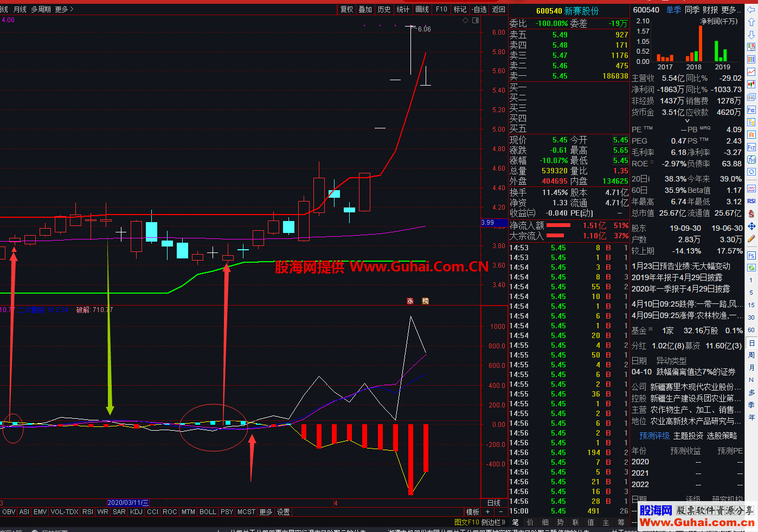Click the 2020/03/11 date marker on timeline

click(128, 503)
